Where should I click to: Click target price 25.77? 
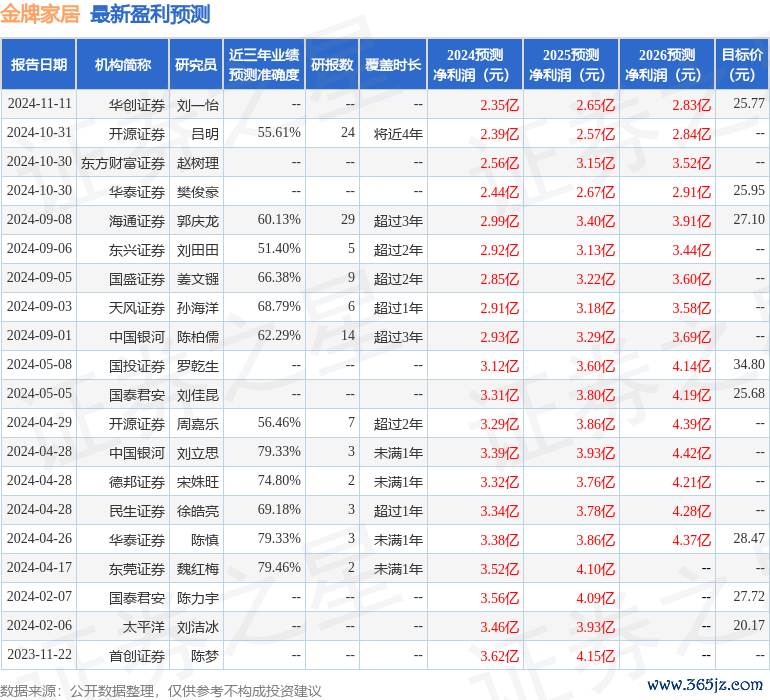pyautogui.click(x=749, y=104)
